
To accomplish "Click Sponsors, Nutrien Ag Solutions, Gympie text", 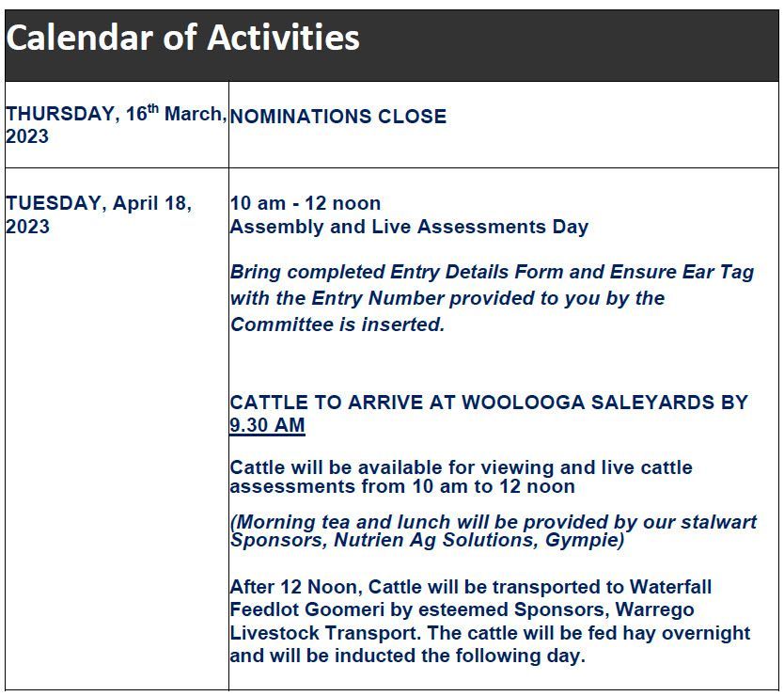I will click(x=427, y=540).
